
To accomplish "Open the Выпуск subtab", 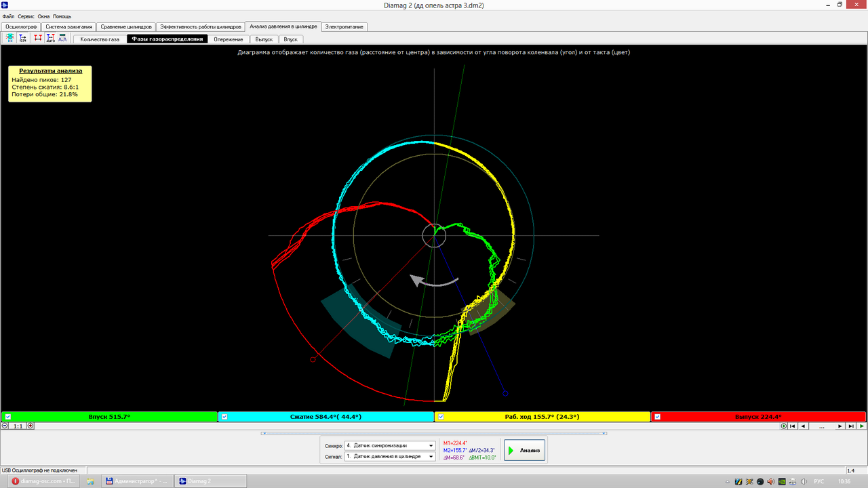I will [x=264, y=39].
